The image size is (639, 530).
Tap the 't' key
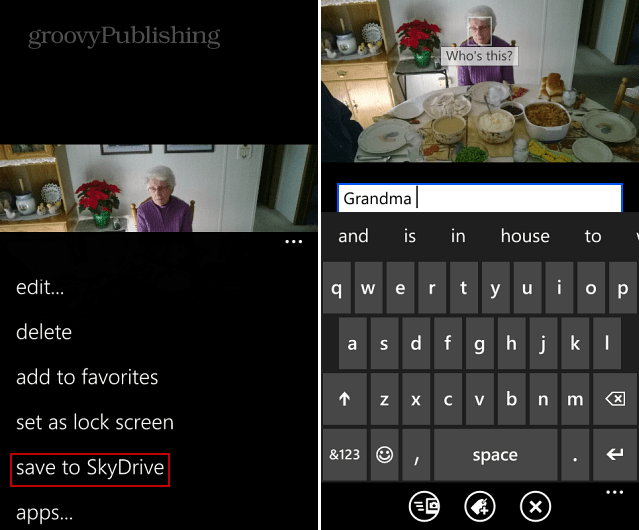pos(464,288)
